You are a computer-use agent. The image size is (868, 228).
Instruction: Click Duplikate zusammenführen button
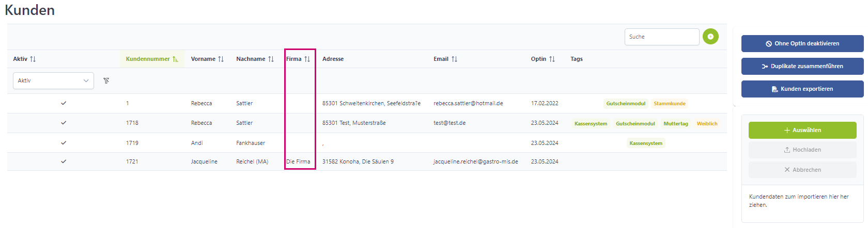coord(802,66)
